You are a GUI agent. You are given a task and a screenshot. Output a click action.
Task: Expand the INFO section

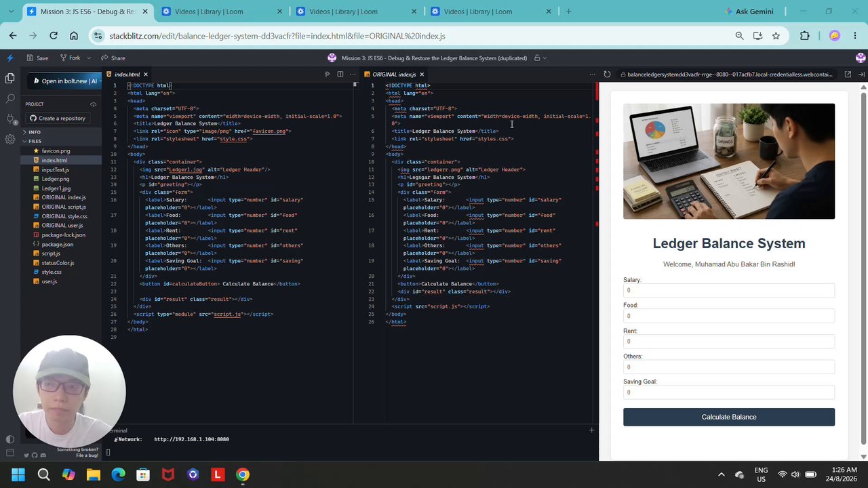pos(34,132)
